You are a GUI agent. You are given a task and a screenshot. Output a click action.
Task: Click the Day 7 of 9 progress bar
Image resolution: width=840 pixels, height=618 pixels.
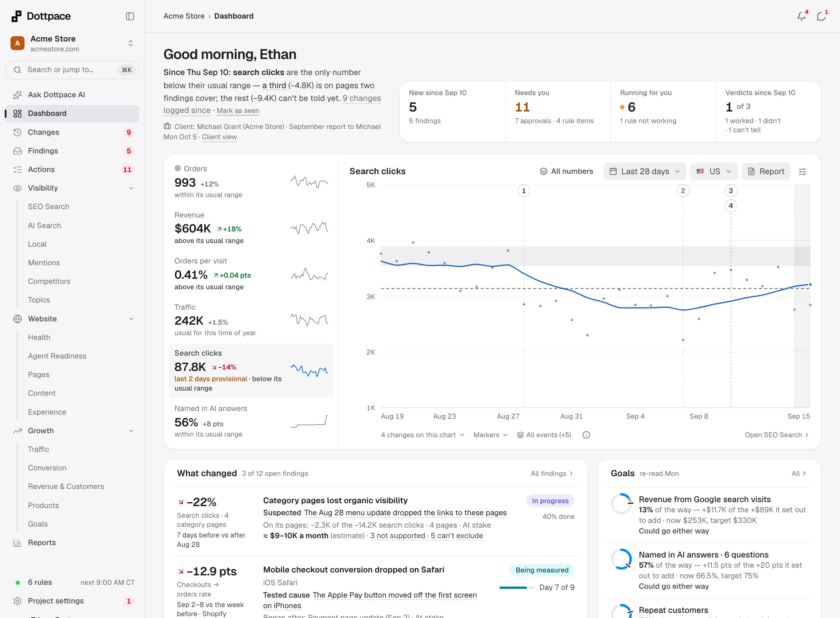(x=516, y=588)
